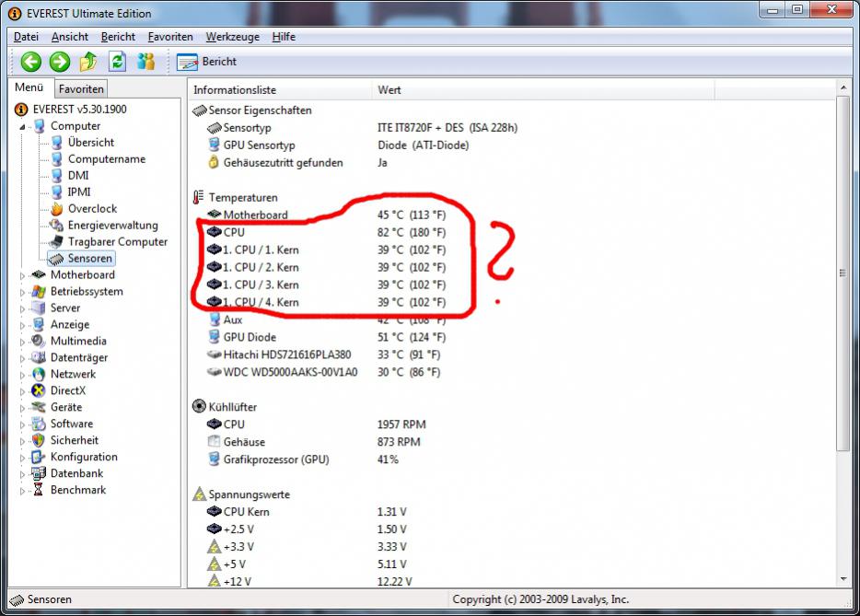Screen dimensions: 860x616
Task: Select the Gehäuse fan row
Action: (x=314, y=442)
